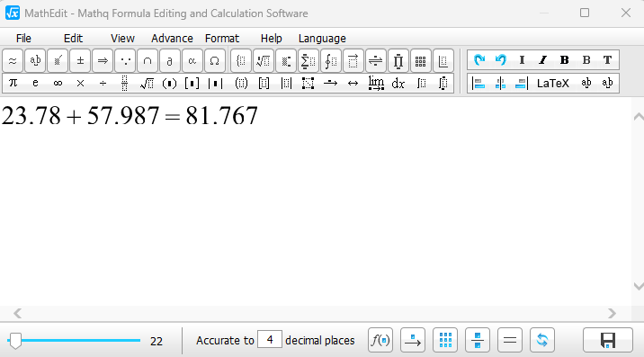
Task: Open the Help menu
Action: [271, 38]
